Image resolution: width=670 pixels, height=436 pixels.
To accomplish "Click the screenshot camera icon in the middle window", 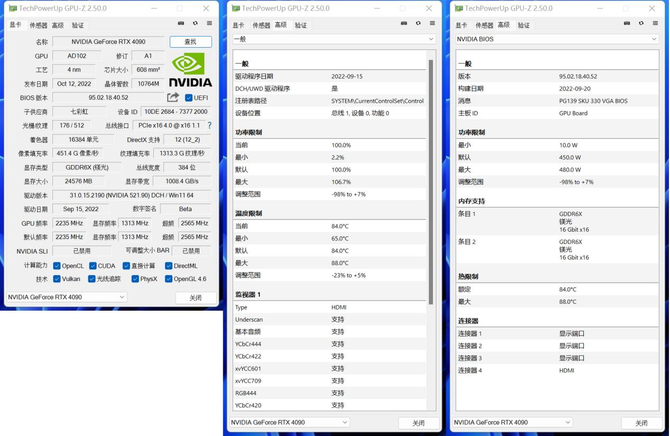I will click(404, 23).
